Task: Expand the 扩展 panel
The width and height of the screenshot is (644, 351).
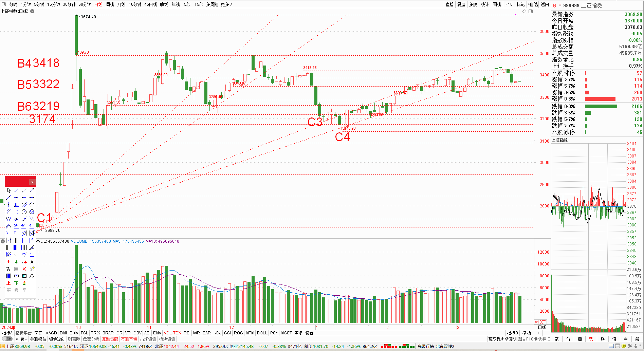Action: pyautogui.click(x=21, y=339)
